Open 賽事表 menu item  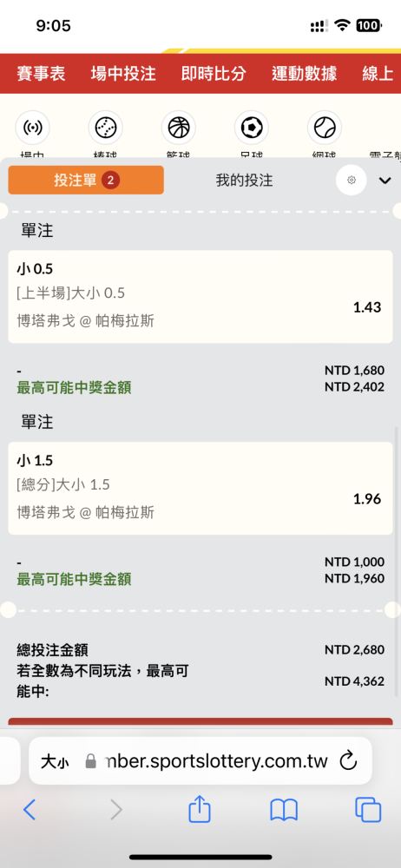[41, 74]
